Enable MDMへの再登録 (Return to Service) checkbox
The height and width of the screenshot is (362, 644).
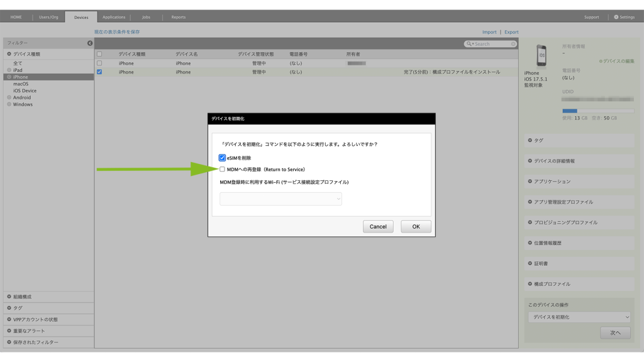[222, 170]
